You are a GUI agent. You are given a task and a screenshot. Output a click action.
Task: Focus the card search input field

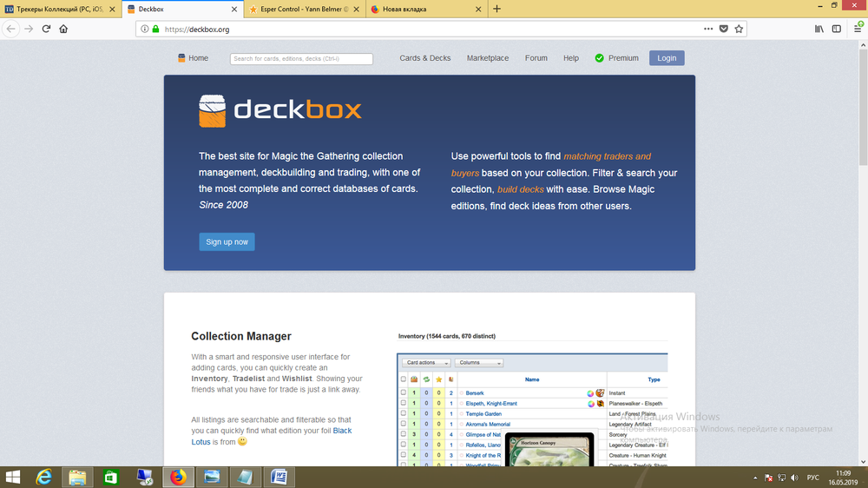[302, 59]
